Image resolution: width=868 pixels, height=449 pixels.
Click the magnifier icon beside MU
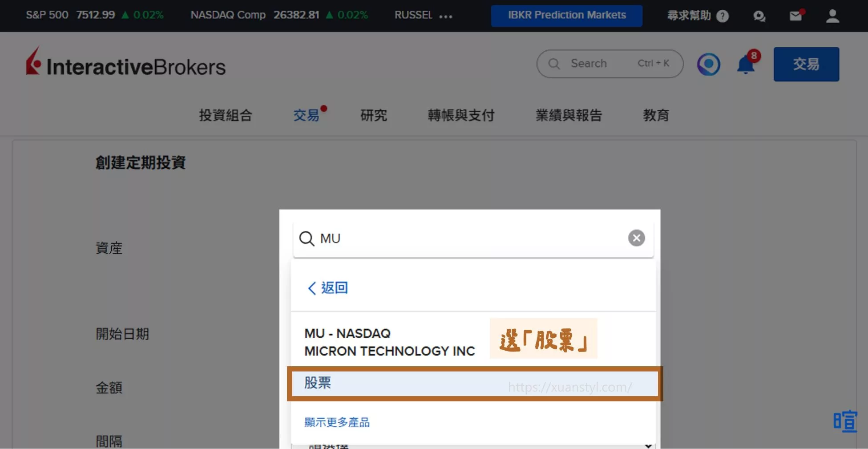(x=307, y=239)
